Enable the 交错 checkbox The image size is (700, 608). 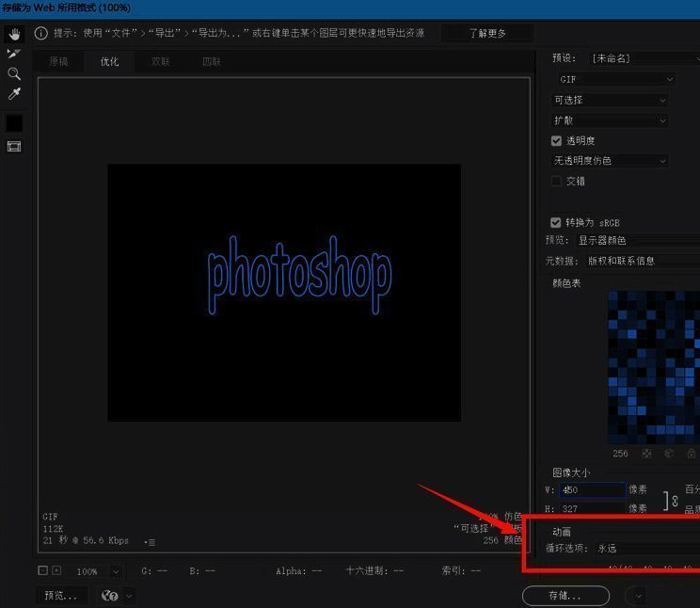pos(556,182)
